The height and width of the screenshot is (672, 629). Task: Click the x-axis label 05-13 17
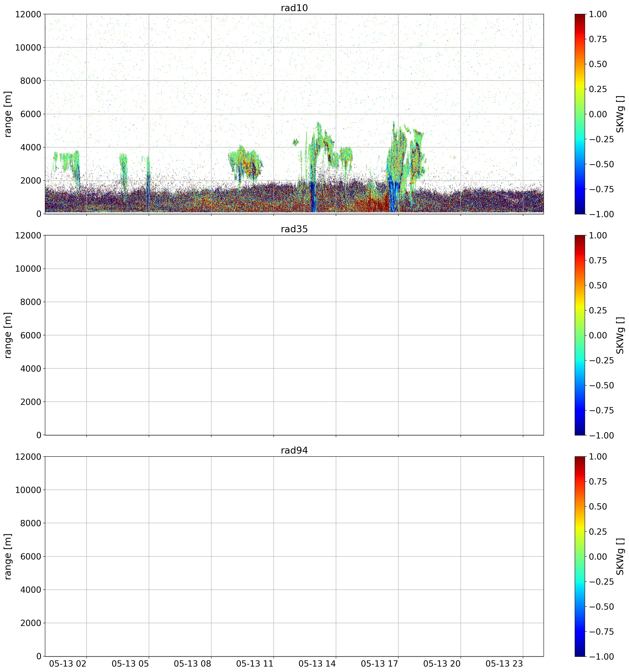tap(380, 664)
